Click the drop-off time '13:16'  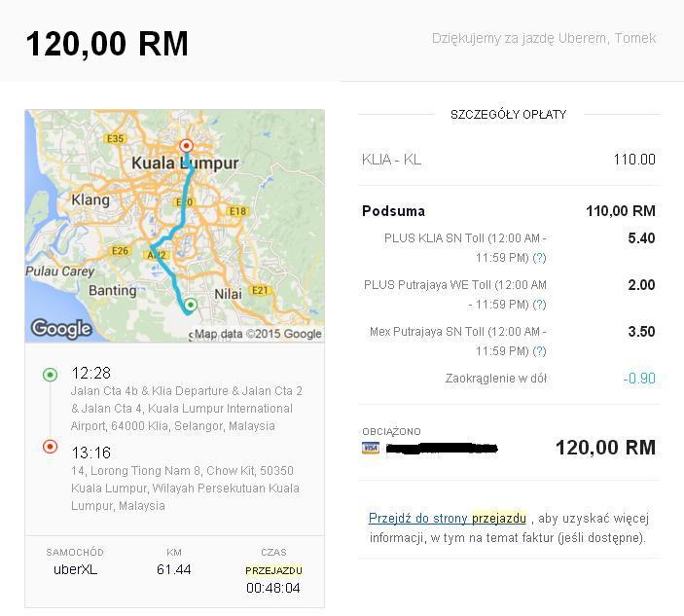(91, 453)
